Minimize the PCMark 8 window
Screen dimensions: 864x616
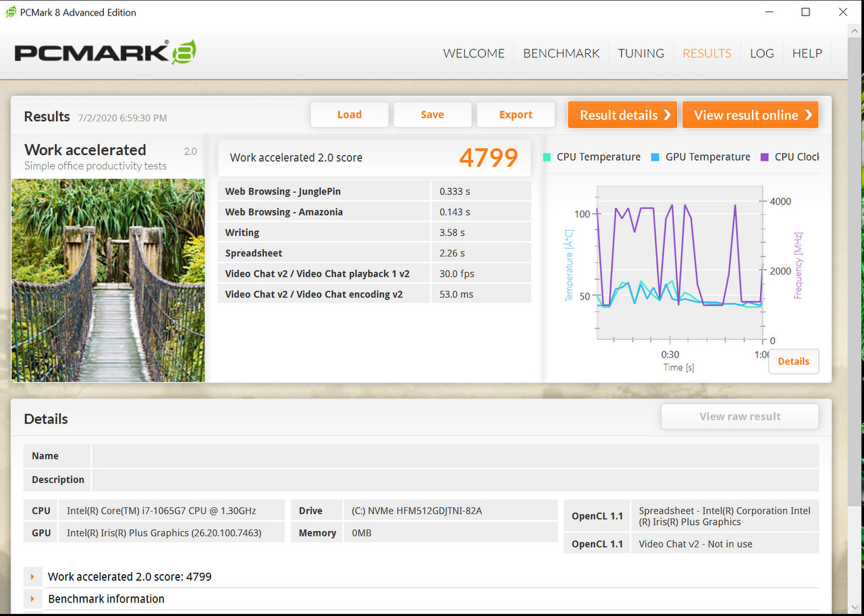point(768,12)
